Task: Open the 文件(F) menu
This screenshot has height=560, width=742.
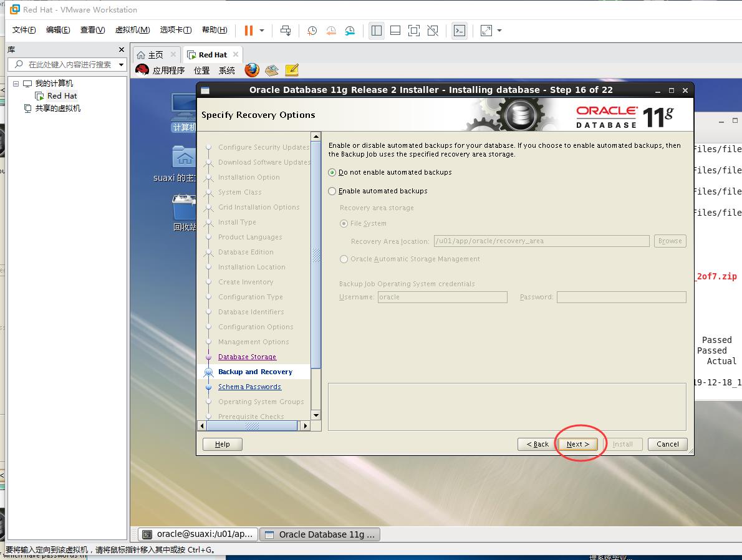Action: click(x=24, y=30)
